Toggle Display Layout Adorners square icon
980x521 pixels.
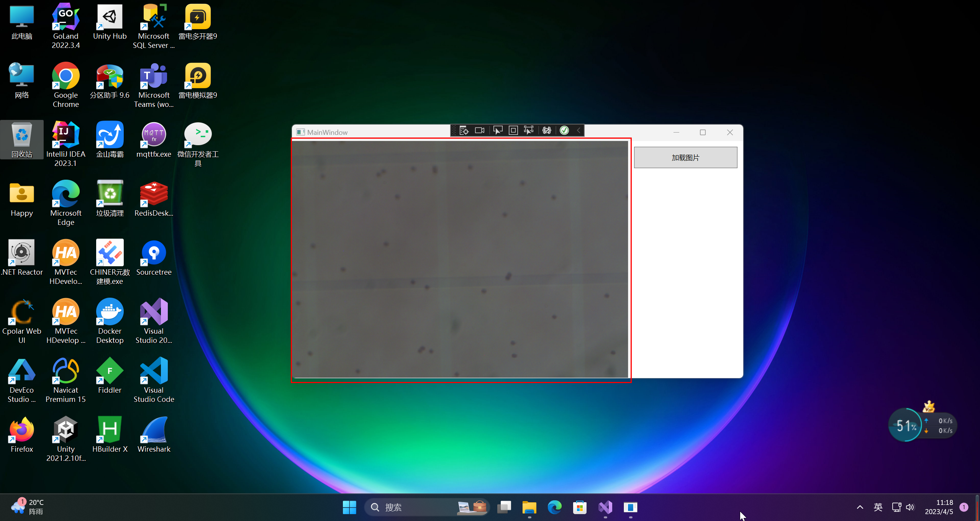point(513,131)
